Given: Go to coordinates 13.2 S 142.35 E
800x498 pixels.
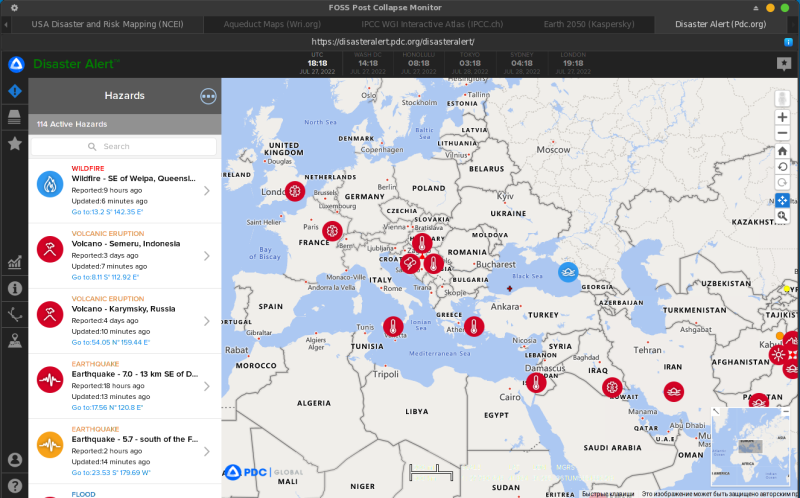Looking at the screenshot, I should 107,212.
